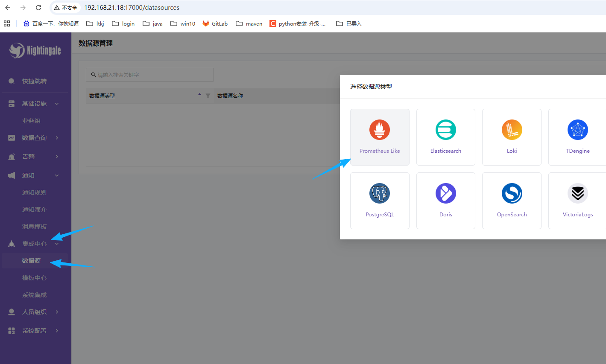Collapse the 基础设施 menu chevron
Screen dimensions: 606x364
57,104
